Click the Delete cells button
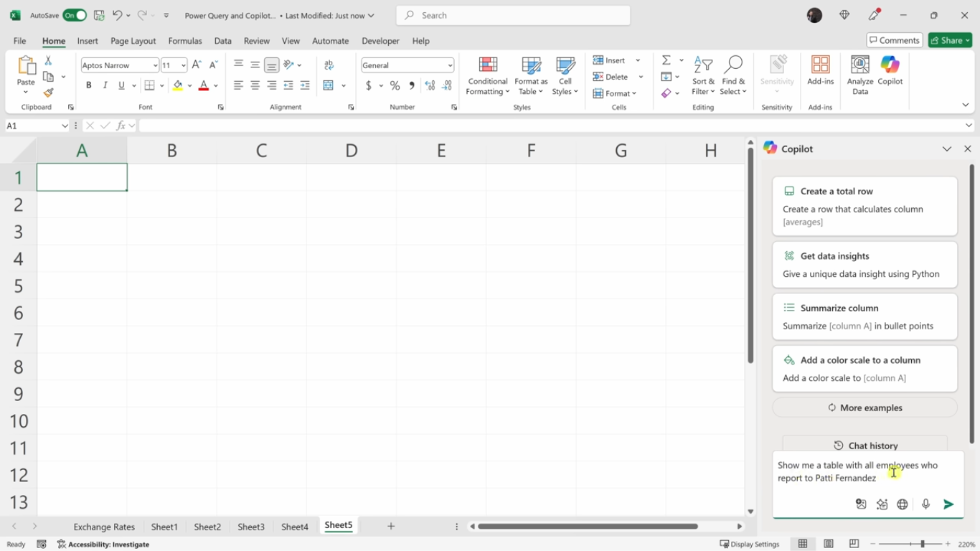Screen dimensions: 980x551 (611, 77)
